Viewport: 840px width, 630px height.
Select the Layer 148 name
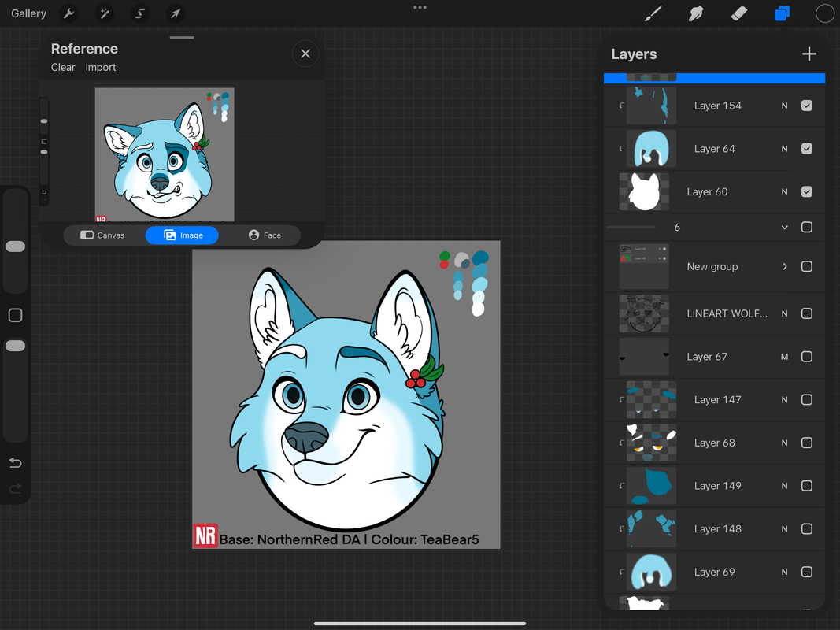(x=717, y=528)
